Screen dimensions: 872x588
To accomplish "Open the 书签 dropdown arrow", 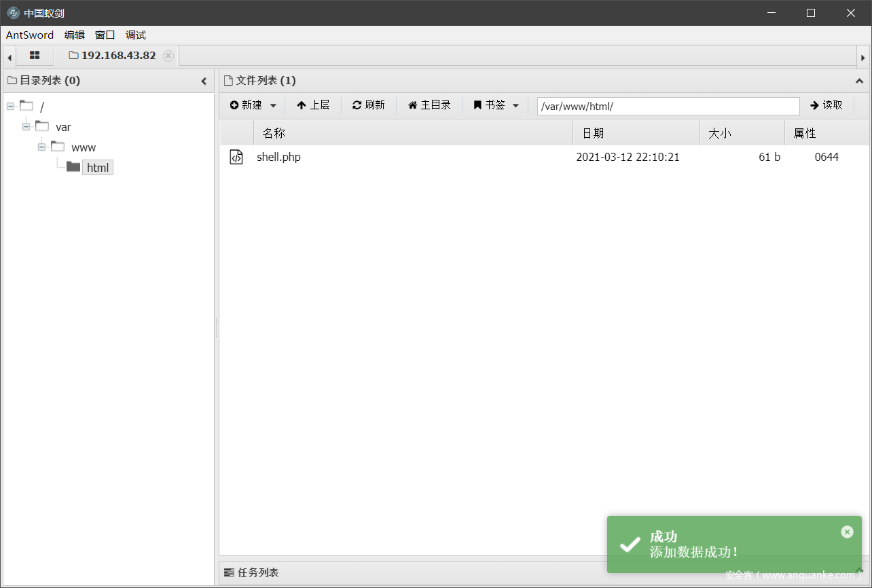I will click(x=515, y=106).
